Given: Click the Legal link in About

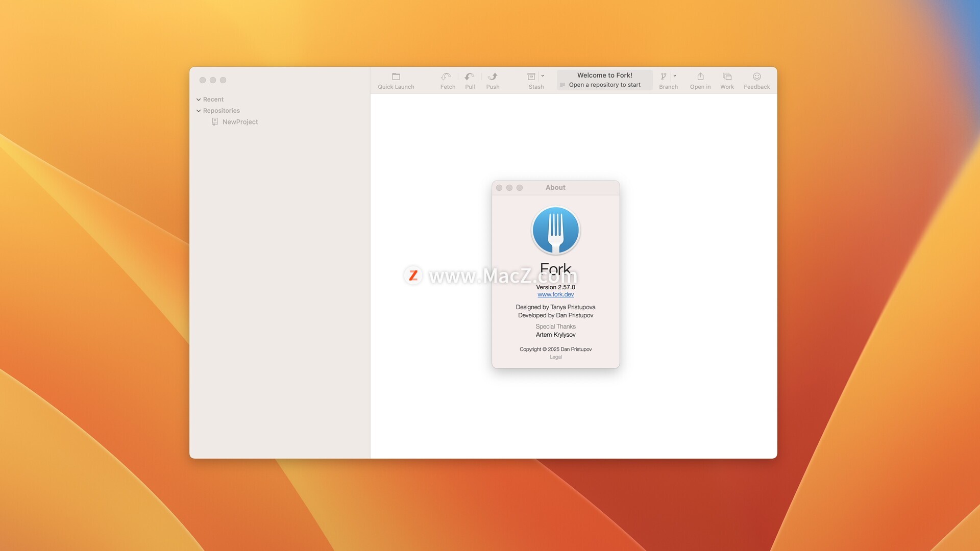Looking at the screenshot, I should 555,357.
